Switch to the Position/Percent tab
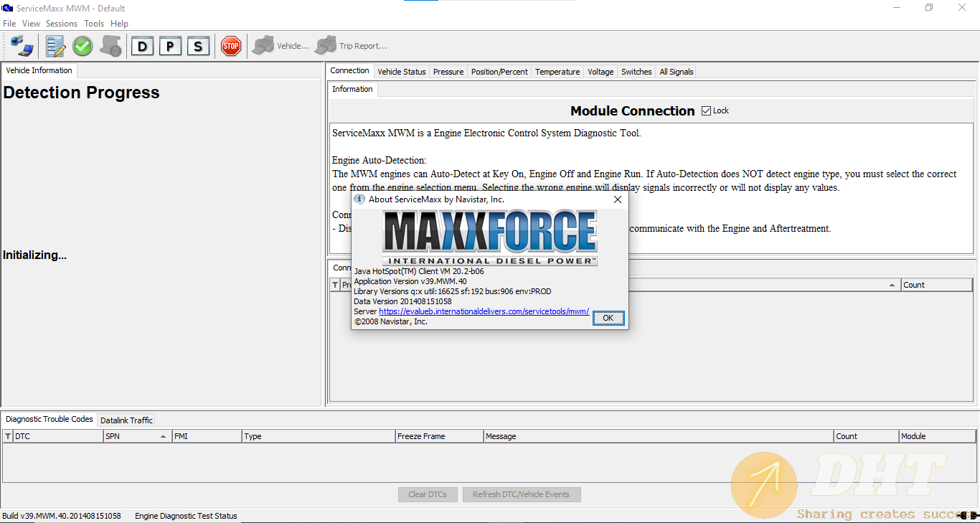This screenshot has width=980, height=523. click(499, 72)
